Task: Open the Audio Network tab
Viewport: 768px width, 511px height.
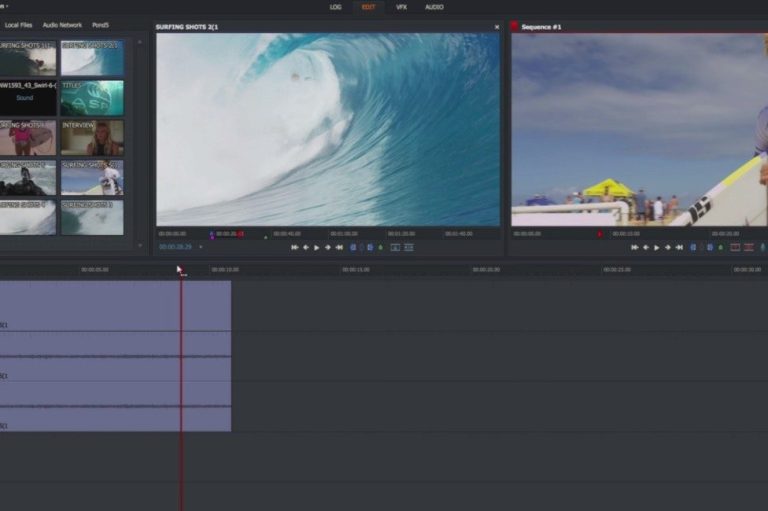Action: click(62, 25)
